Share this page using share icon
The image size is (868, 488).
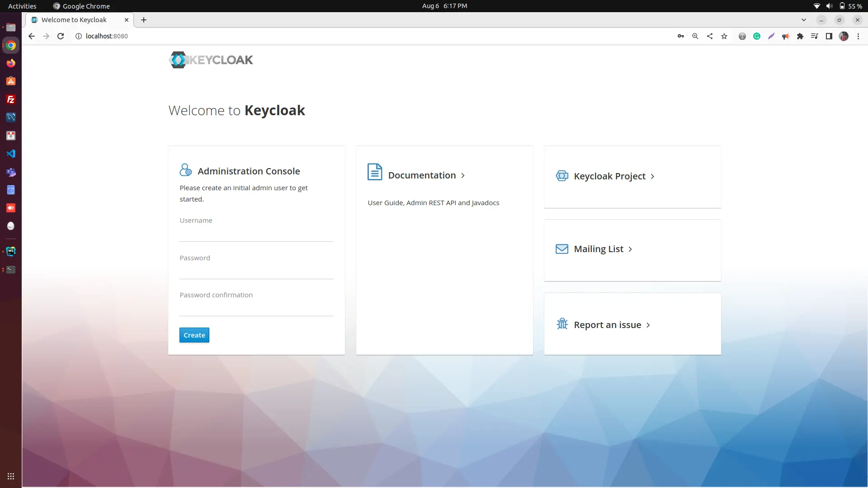710,36
